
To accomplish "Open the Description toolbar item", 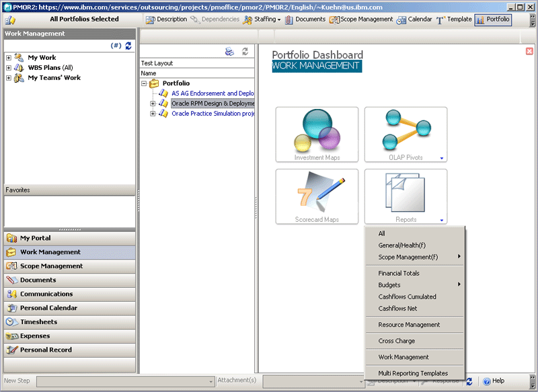I will pos(166,19).
